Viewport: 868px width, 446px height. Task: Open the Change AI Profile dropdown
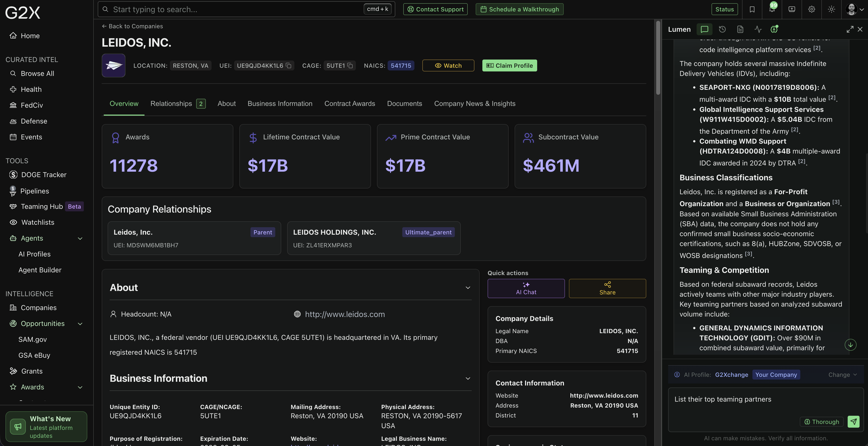842,375
